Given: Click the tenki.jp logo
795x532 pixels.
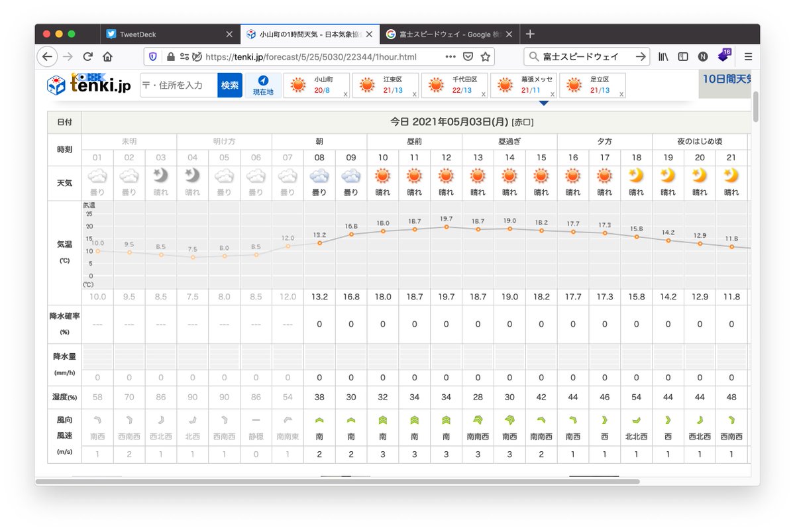Looking at the screenshot, I should tap(89, 84).
